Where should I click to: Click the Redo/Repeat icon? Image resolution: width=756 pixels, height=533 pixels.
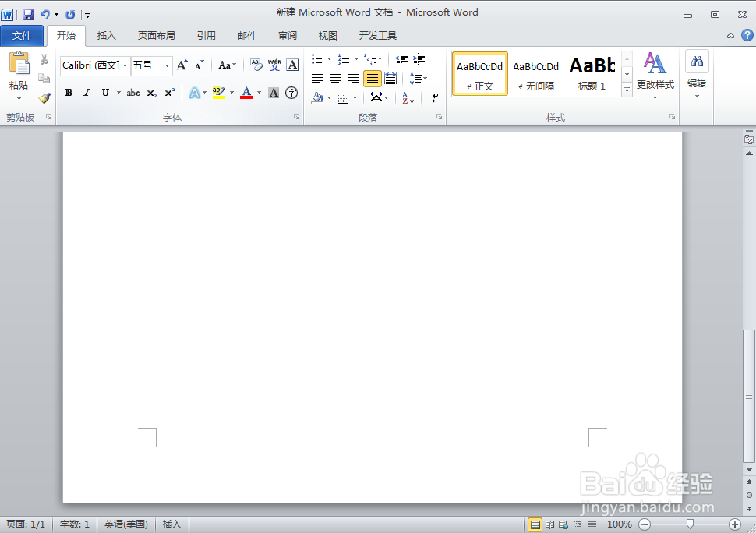pos(70,15)
